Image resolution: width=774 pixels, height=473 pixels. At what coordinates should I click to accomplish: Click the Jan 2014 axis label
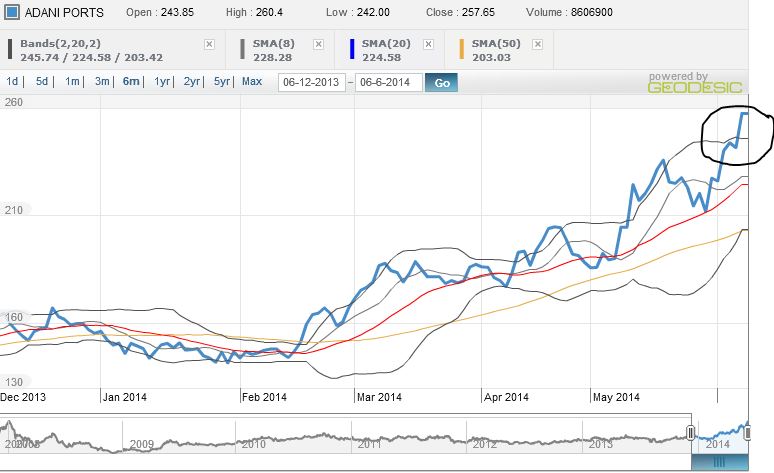click(124, 397)
